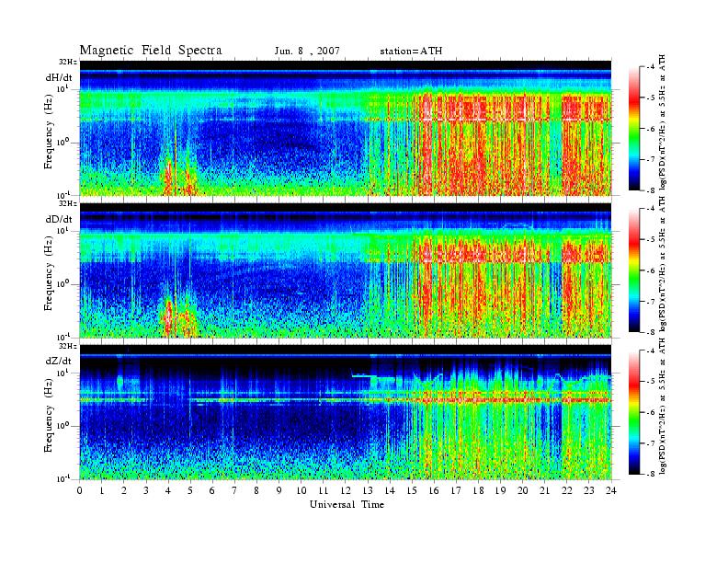Click the color bar beside the dH/dt panel

click(x=633, y=129)
